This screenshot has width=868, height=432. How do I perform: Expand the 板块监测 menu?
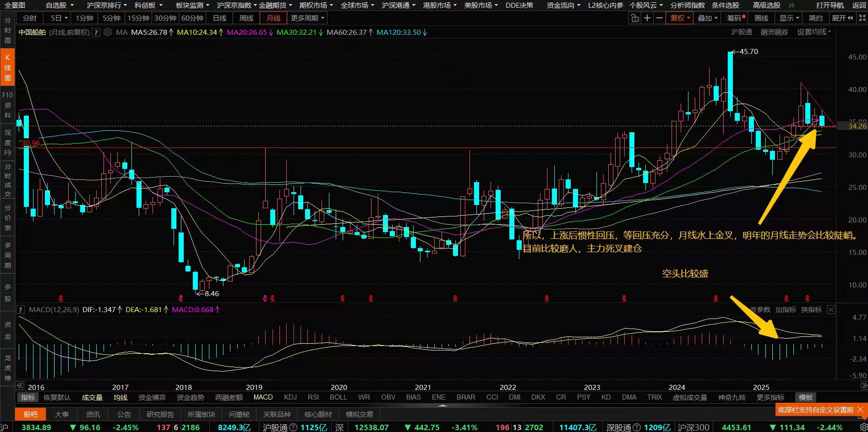click(192, 5)
